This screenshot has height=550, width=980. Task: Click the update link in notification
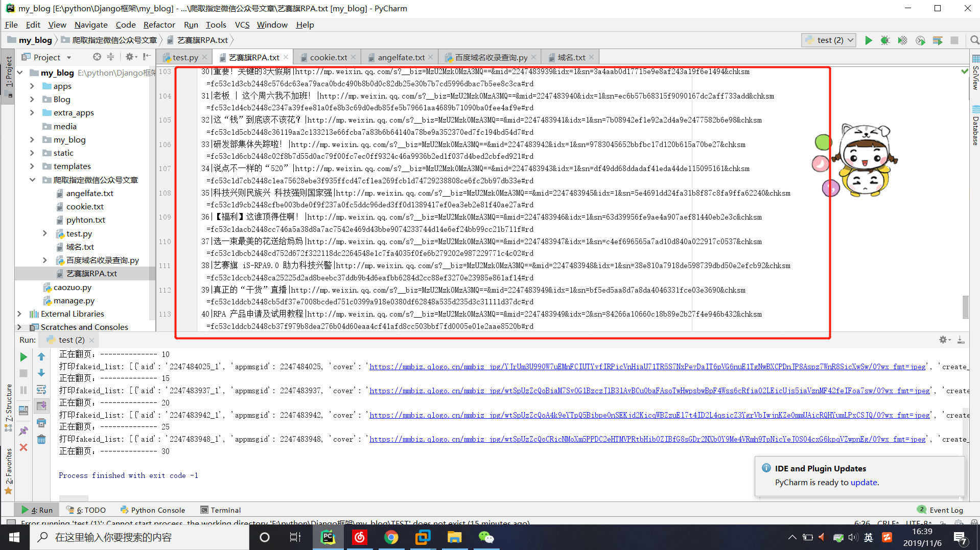click(864, 482)
